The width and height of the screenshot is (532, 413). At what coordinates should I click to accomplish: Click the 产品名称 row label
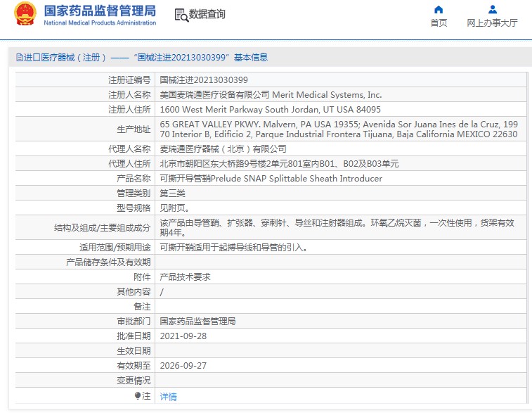pyautogui.click(x=134, y=178)
